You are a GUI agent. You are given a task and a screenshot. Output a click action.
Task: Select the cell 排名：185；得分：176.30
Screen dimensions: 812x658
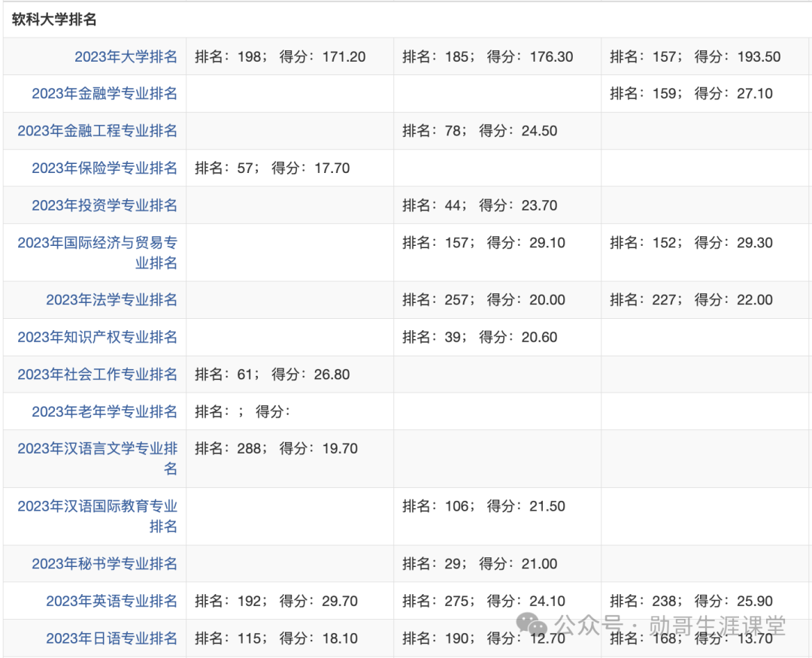coord(497,56)
